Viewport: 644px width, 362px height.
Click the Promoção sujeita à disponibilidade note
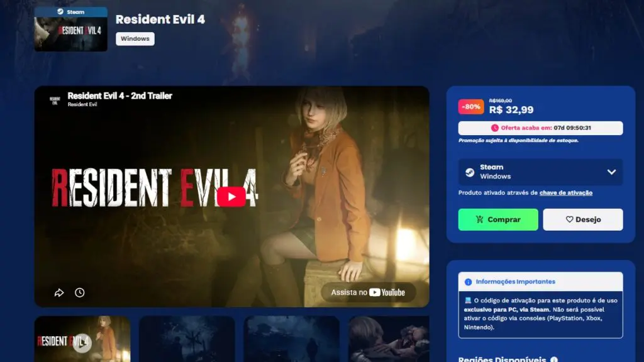[518, 140]
